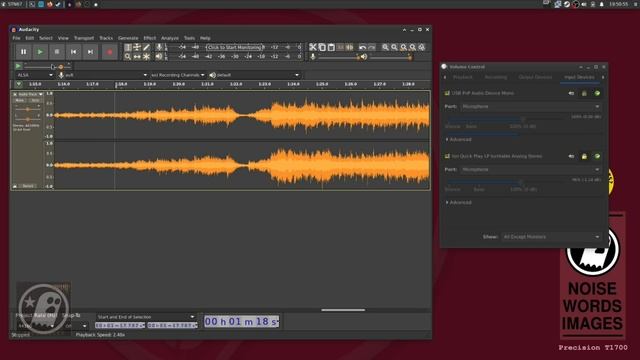Click to Start Monitoring on recording meter
The image size is (640, 360).
[x=234, y=47]
